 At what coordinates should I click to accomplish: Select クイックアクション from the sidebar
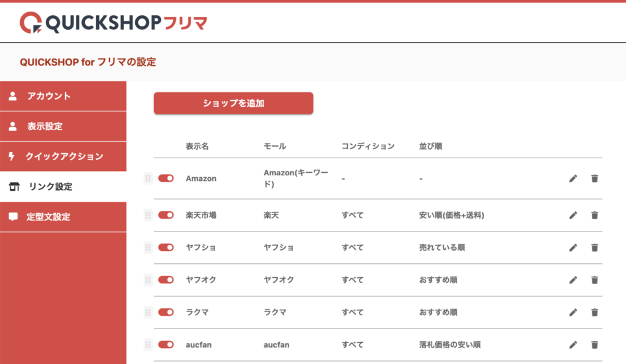coord(63,156)
